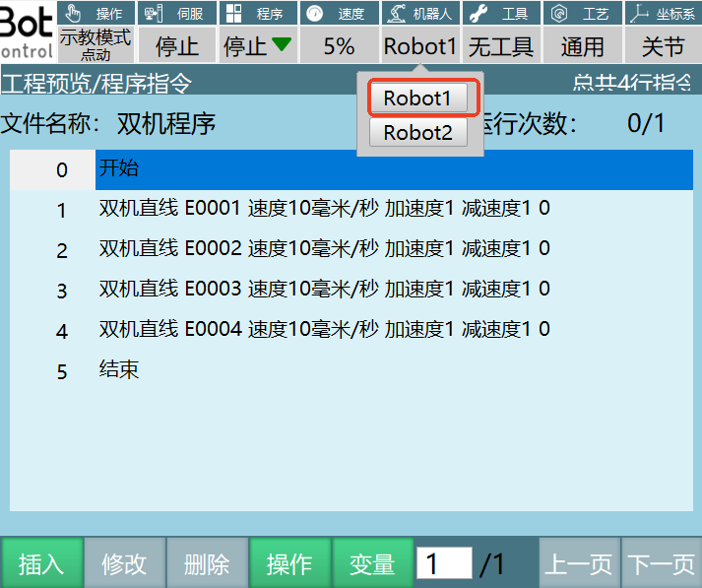The width and height of the screenshot is (702, 588).
Task: Open the Robot1 selector in the top bar
Action: coord(420,46)
